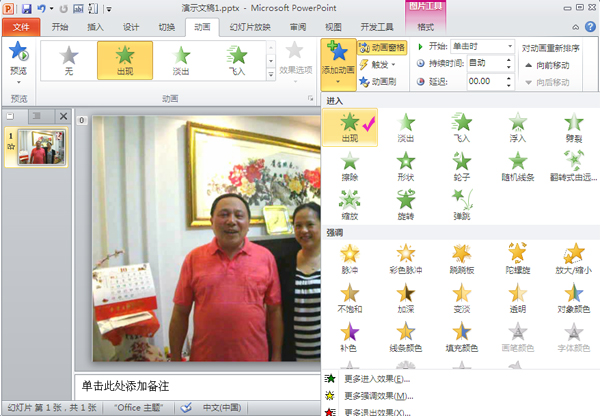The width and height of the screenshot is (600, 416).
Task: Choose 透明 emphasis effect
Action: point(518,298)
